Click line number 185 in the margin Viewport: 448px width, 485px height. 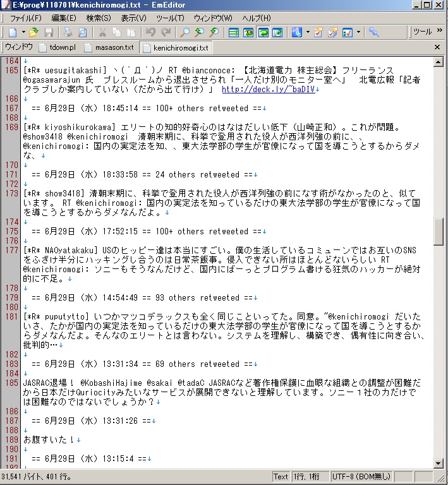[x=11, y=383]
